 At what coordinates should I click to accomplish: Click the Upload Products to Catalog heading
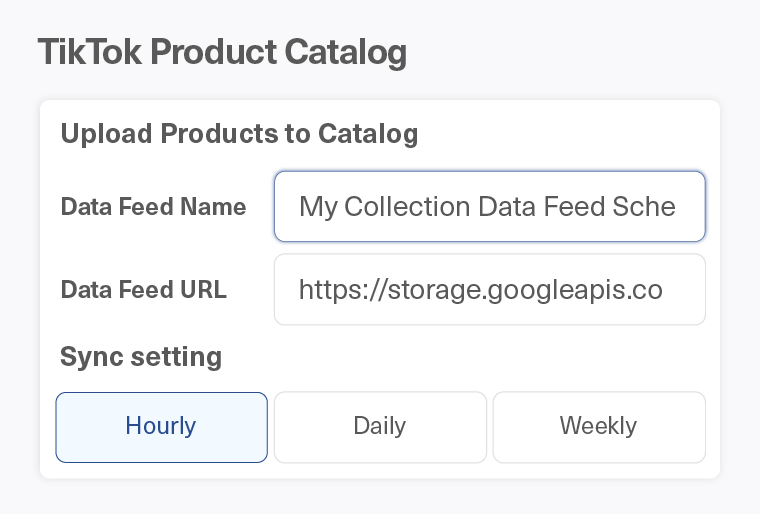(x=239, y=134)
